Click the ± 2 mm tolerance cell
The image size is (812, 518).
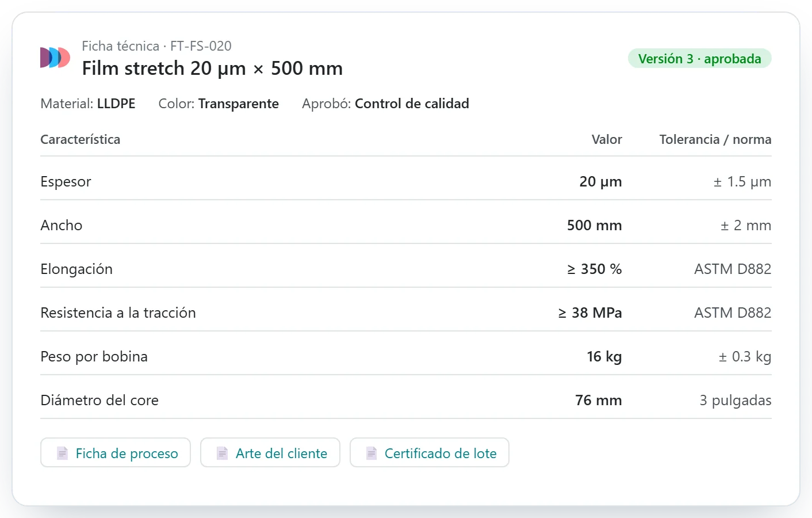[746, 226]
